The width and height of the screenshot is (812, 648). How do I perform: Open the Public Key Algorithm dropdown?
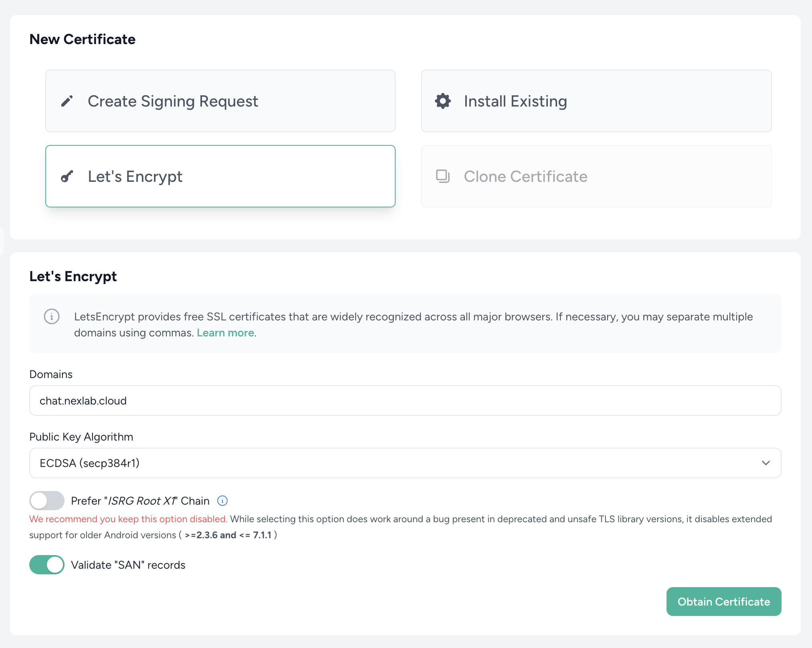405,463
